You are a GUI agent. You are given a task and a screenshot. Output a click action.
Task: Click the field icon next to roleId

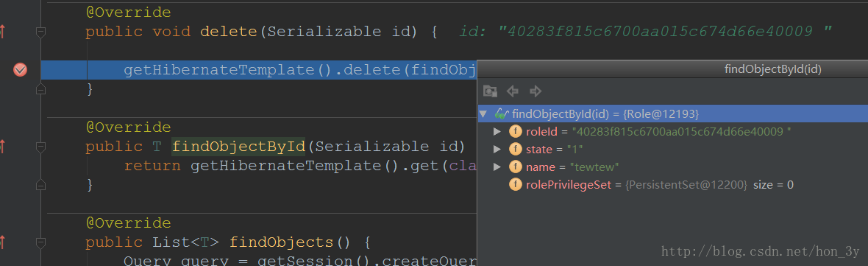point(516,131)
